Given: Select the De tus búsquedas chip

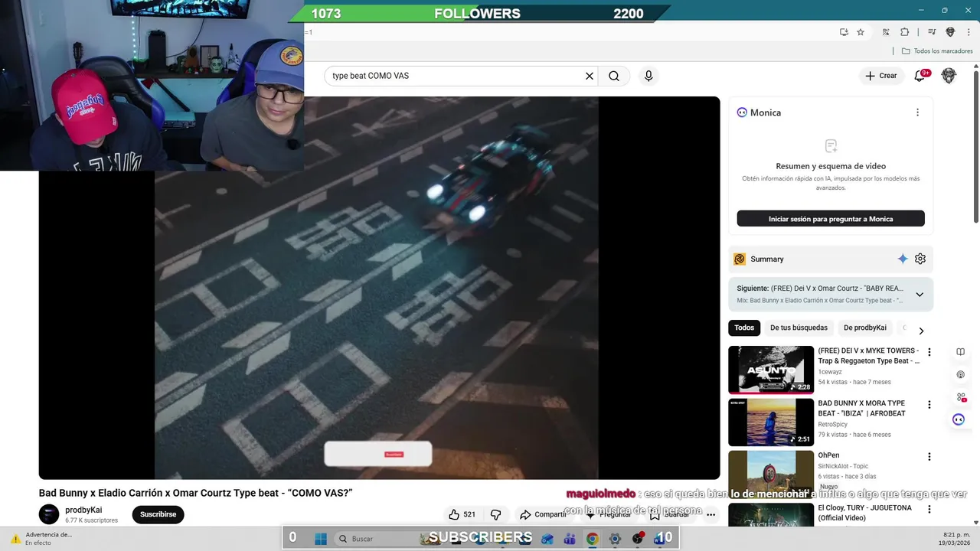Looking at the screenshot, I should click(x=799, y=328).
